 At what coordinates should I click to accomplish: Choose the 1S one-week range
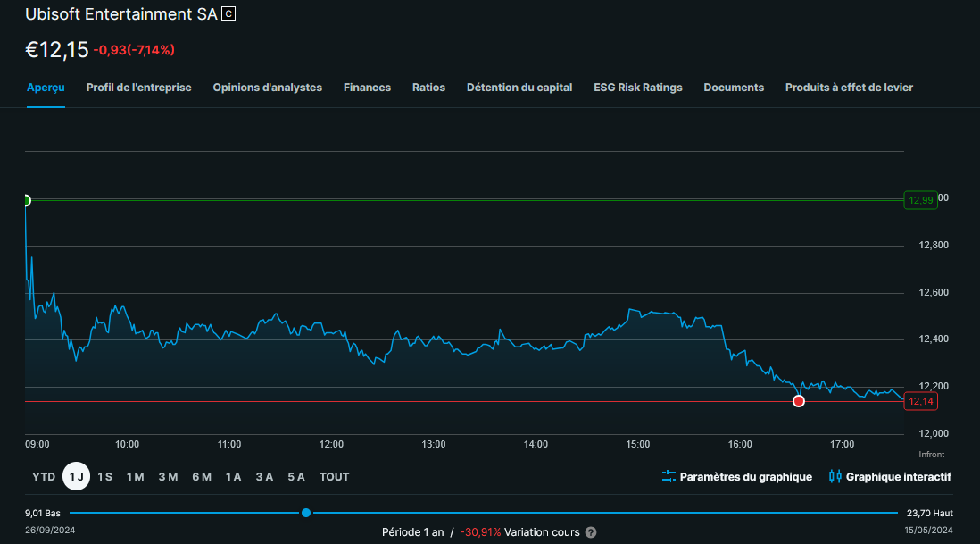point(105,476)
